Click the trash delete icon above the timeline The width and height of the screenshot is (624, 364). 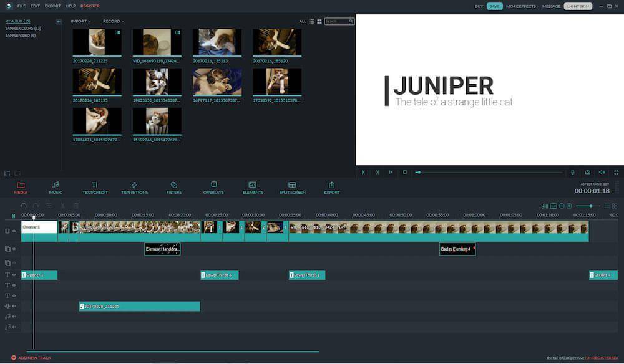[x=76, y=206]
